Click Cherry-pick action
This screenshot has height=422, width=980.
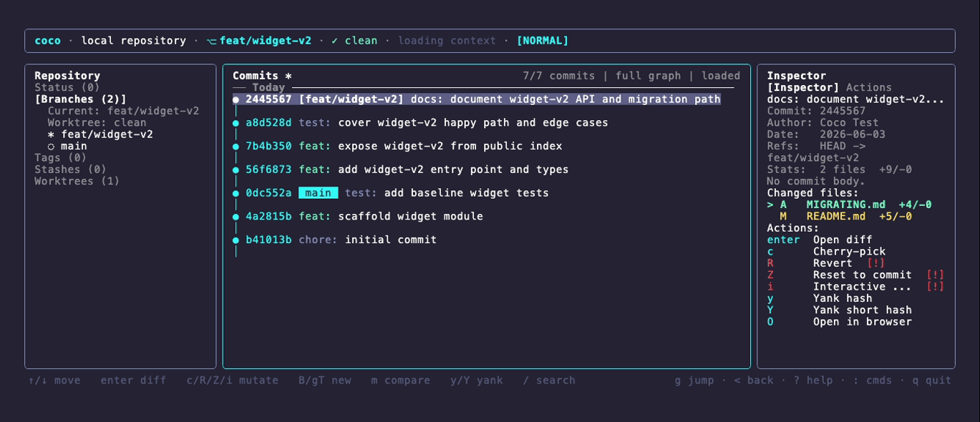point(826,251)
